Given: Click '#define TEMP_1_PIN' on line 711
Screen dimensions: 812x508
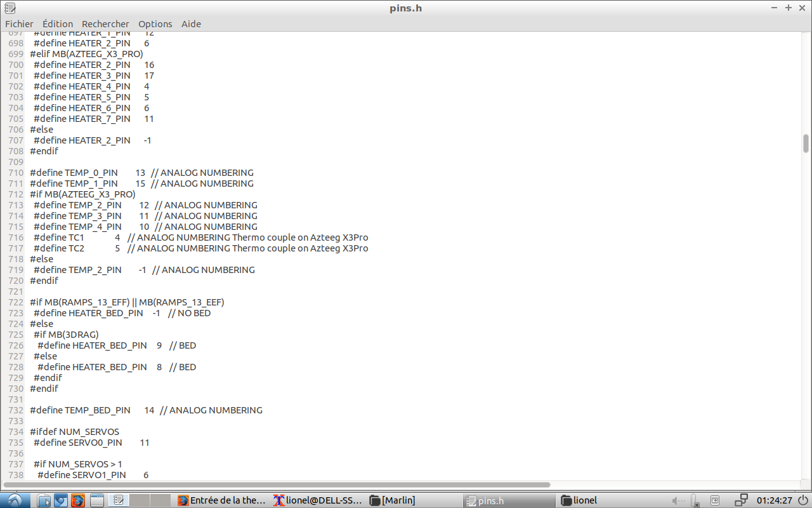Looking at the screenshot, I should click(74, 184).
